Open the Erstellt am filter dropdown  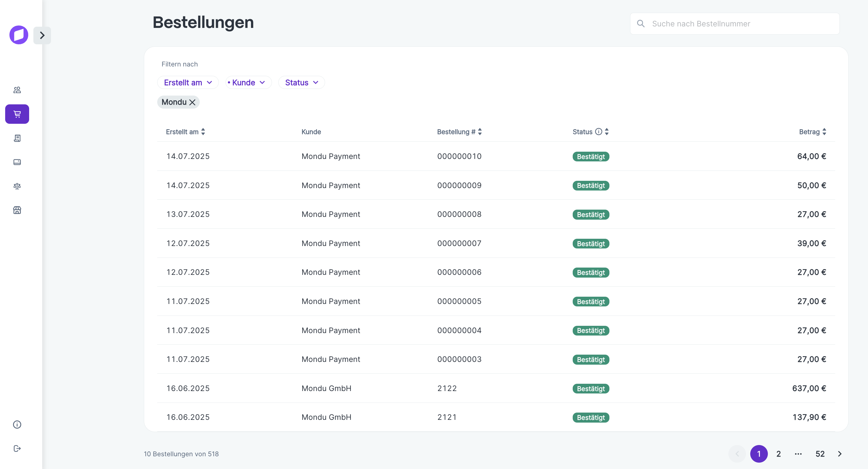(x=188, y=83)
